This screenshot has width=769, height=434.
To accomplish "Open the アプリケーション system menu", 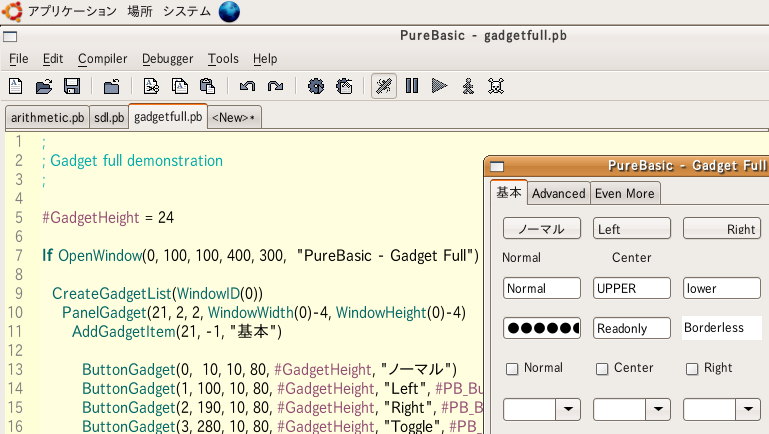I will click(72, 11).
